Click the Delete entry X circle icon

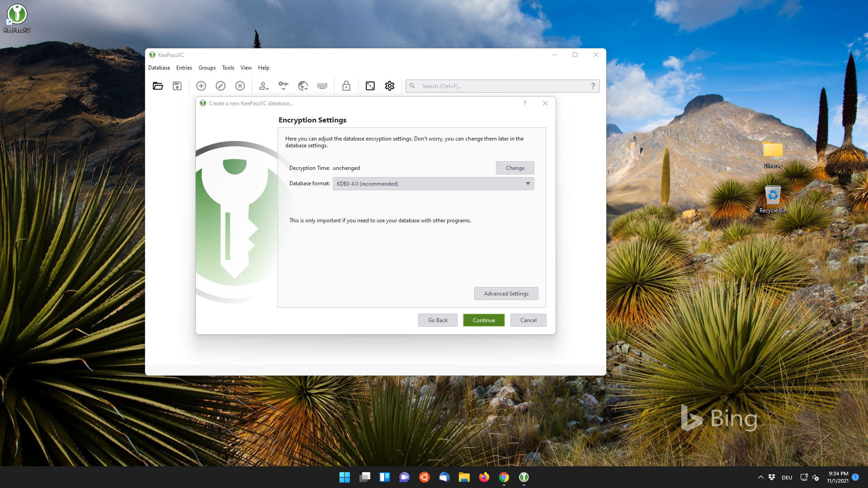tap(240, 86)
